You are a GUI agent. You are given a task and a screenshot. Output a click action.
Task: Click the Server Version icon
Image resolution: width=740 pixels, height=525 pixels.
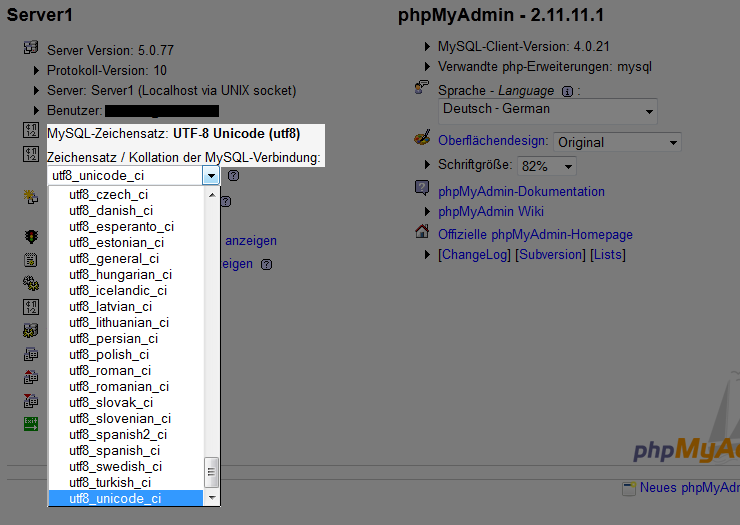(31, 47)
